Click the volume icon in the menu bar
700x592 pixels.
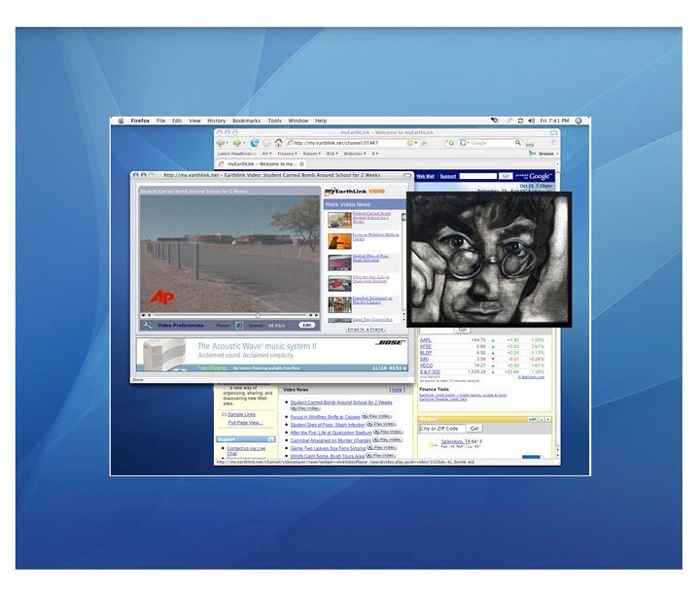[531, 120]
